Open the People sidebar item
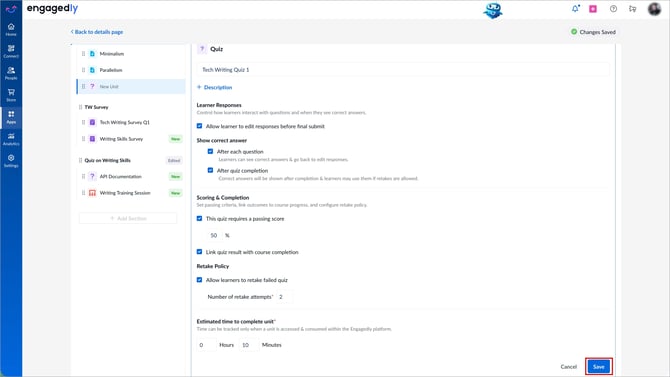This screenshot has width=670, height=377. (11, 74)
